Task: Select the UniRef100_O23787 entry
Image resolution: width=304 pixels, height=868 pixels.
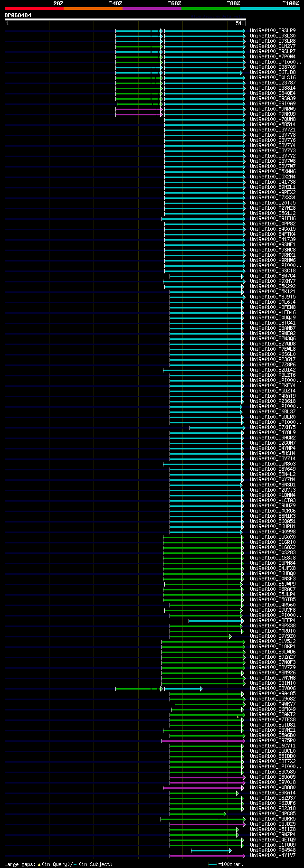Action: (x=273, y=83)
